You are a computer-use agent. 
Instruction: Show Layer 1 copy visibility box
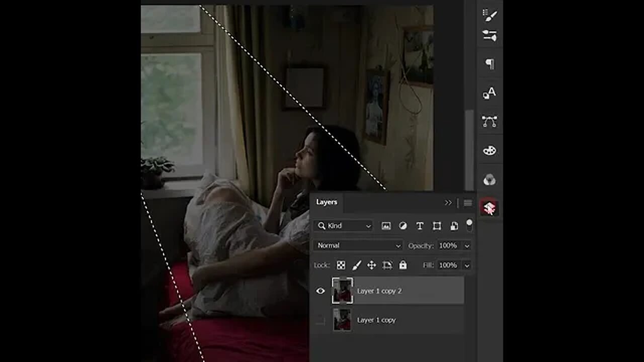[x=320, y=320]
